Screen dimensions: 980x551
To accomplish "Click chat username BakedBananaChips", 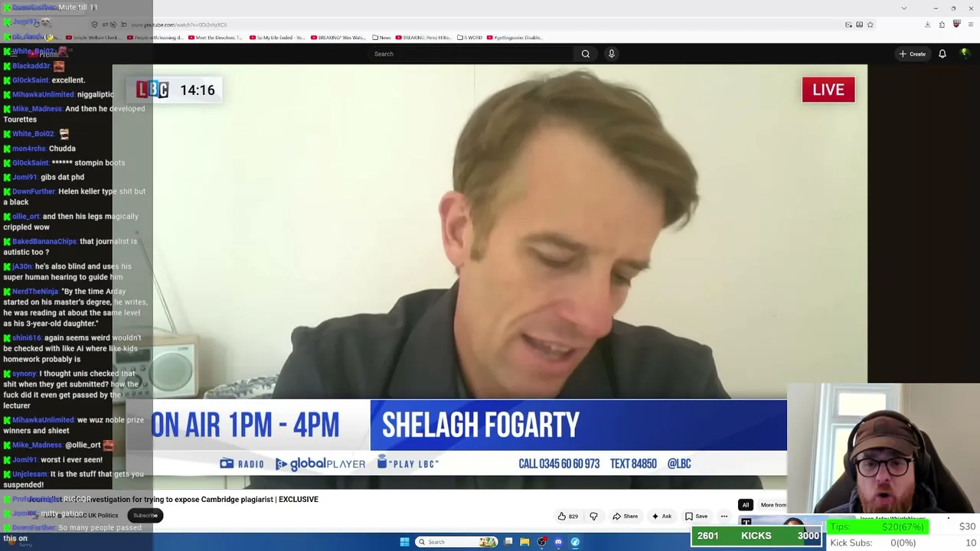I will click(44, 241).
